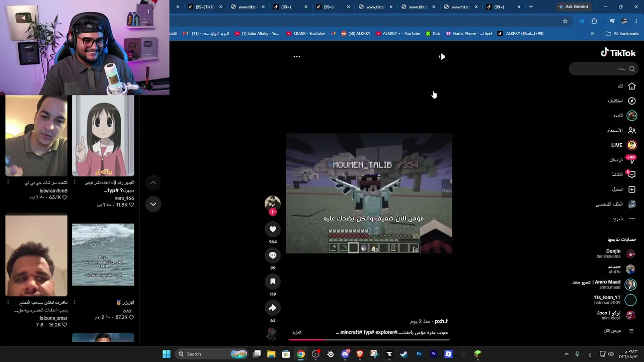The width and height of the screenshot is (644, 362).
Task: Open Messages with the 99+ badge
Action: point(631,159)
